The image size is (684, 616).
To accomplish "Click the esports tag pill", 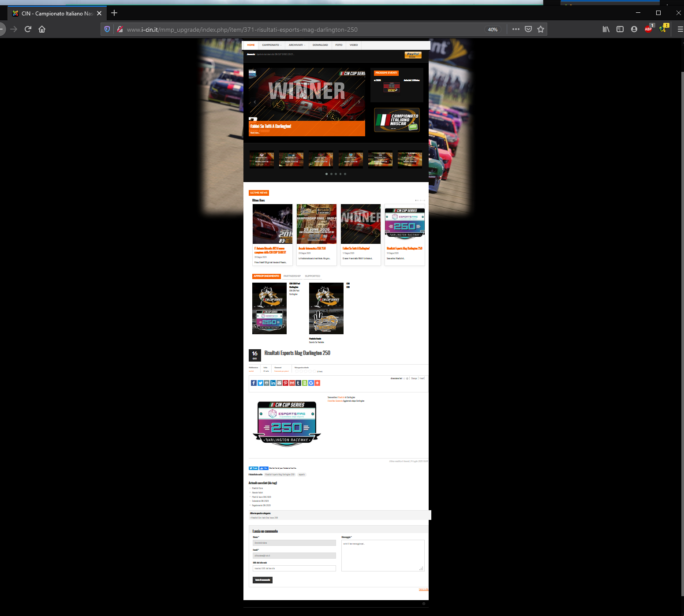I will pyautogui.click(x=302, y=475).
